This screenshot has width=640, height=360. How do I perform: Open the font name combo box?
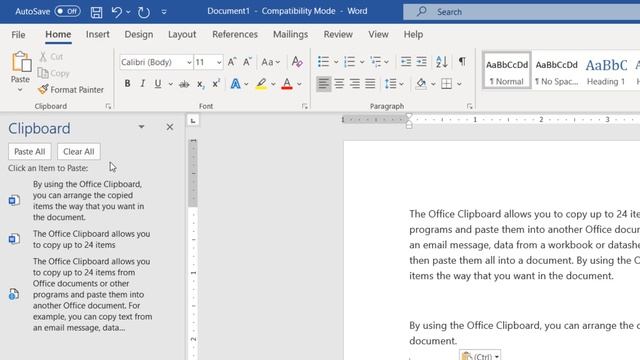point(156,62)
